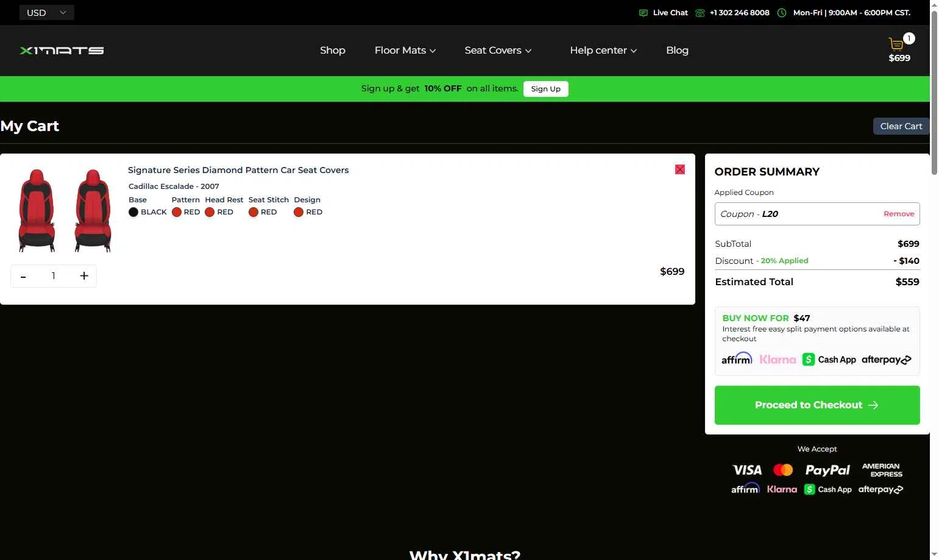Viewport: 939px width, 560px height.
Task: Click the Live Chat icon
Action: [643, 13]
